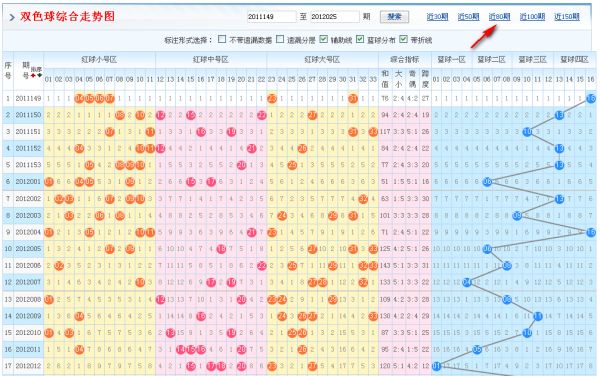Click period number 2012006 in table
The width and height of the screenshot is (600, 376).
point(28,265)
